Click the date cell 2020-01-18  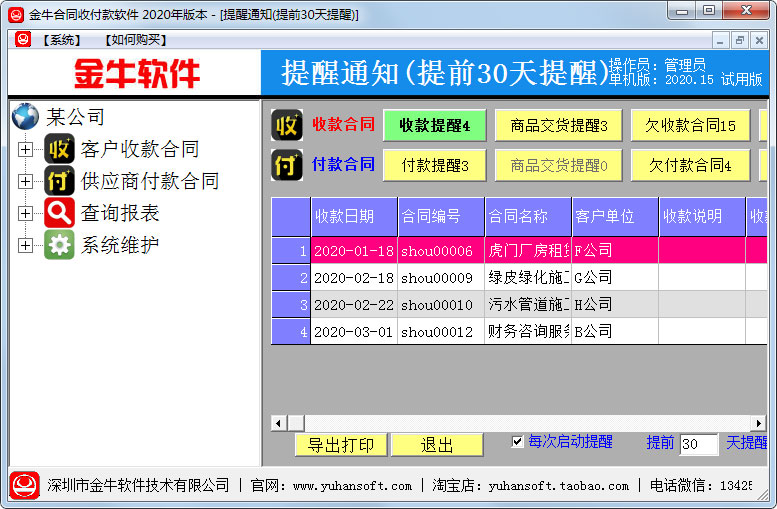click(x=354, y=251)
